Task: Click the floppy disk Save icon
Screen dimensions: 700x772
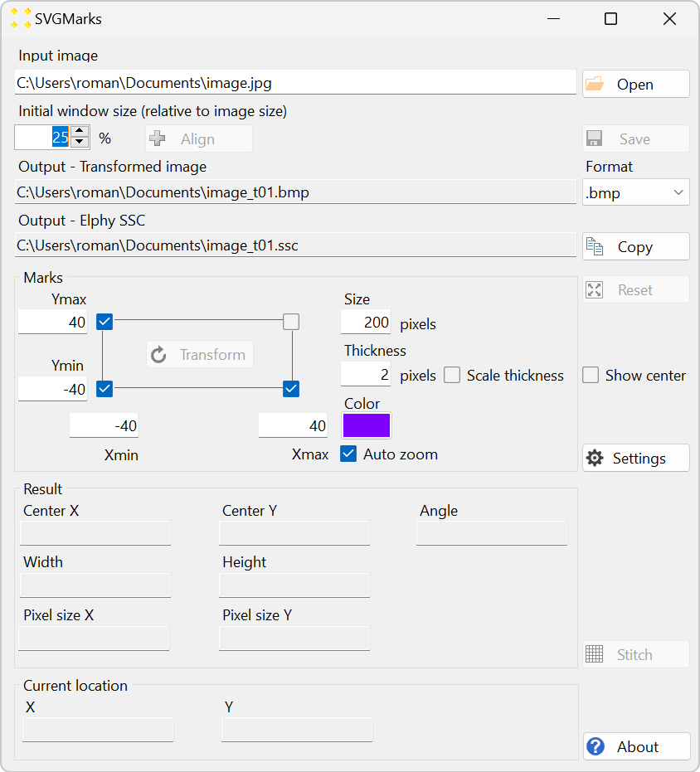Action: (594, 138)
